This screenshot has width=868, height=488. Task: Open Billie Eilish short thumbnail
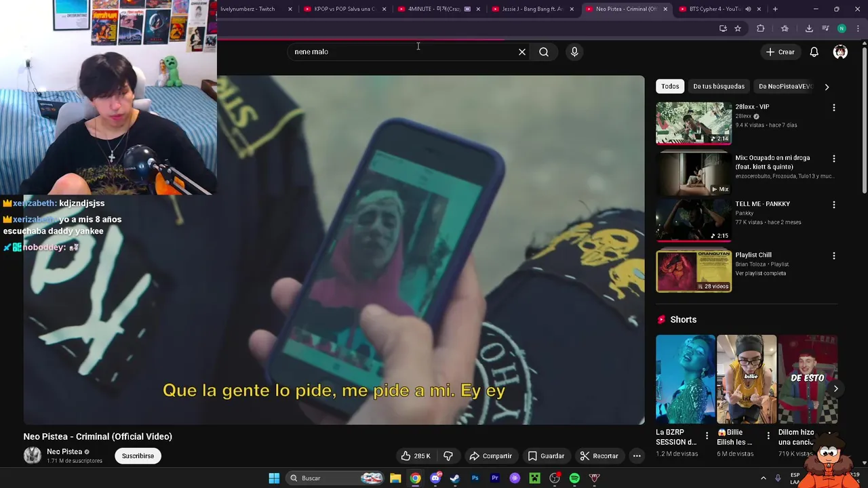747,380
